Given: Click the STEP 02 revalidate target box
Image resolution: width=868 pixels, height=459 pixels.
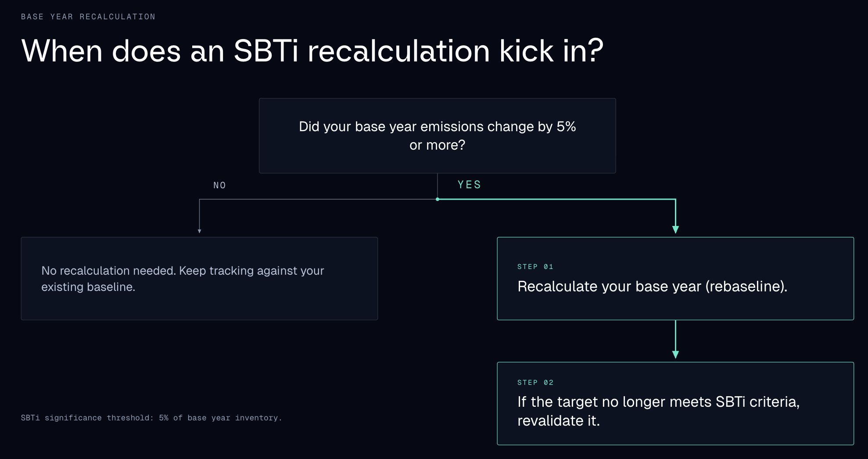Looking at the screenshot, I should tap(675, 403).
